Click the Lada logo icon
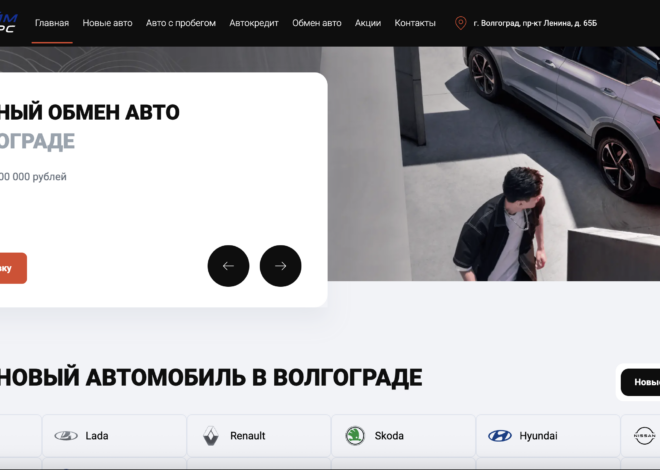 [x=66, y=436]
